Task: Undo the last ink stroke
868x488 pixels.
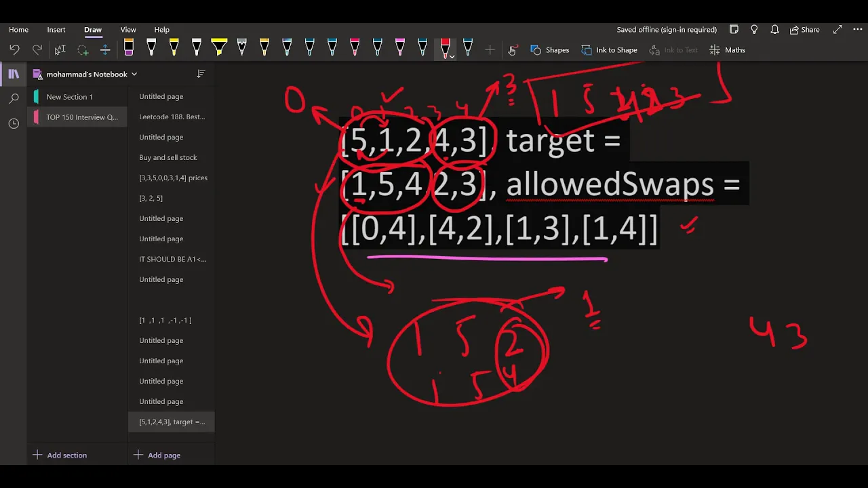Action: tap(14, 49)
